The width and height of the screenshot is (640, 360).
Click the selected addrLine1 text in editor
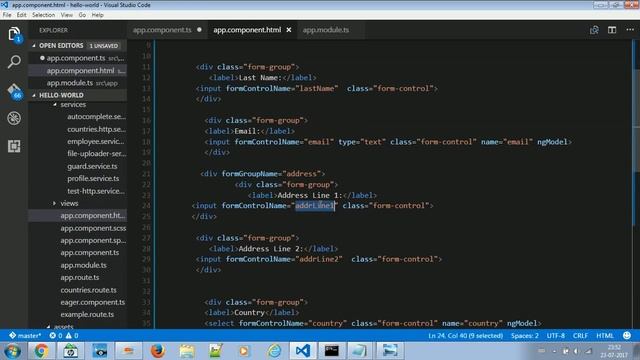[x=315, y=205]
